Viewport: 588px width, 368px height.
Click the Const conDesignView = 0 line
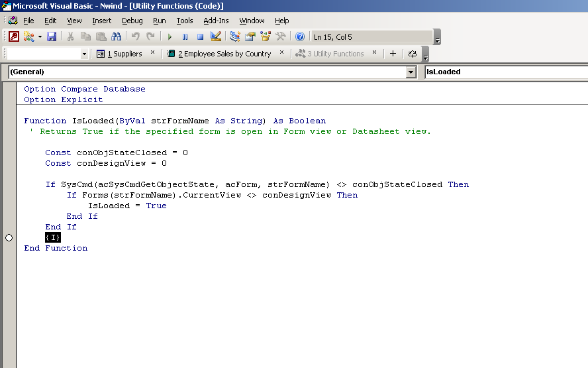click(x=106, y=163)
